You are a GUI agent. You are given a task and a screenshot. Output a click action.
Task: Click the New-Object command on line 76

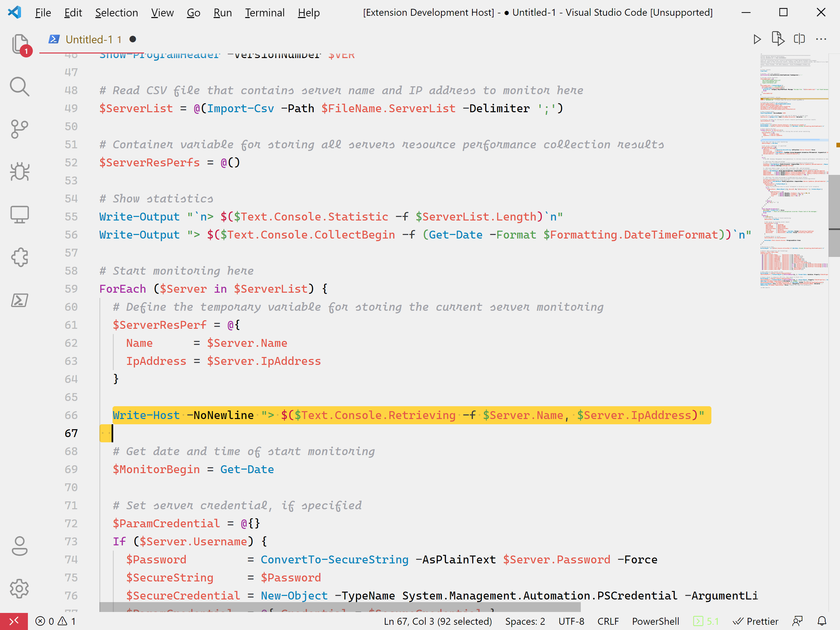294,596
